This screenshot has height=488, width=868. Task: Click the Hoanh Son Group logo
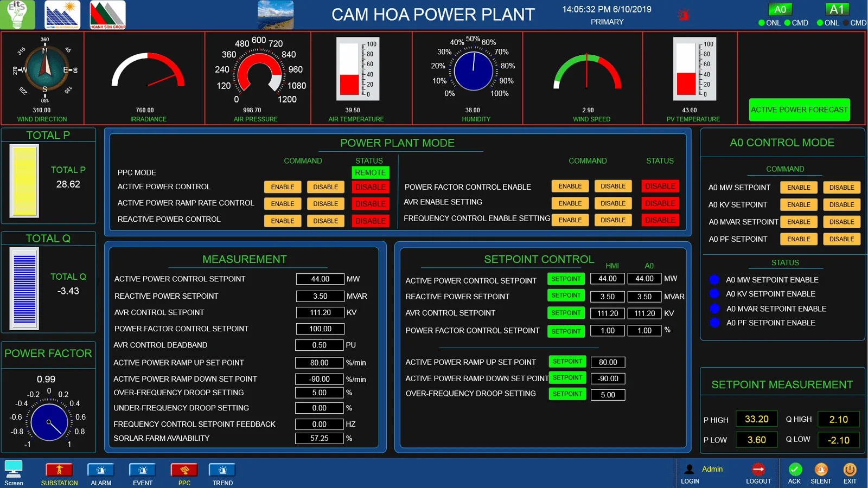[x=107, y=15]
